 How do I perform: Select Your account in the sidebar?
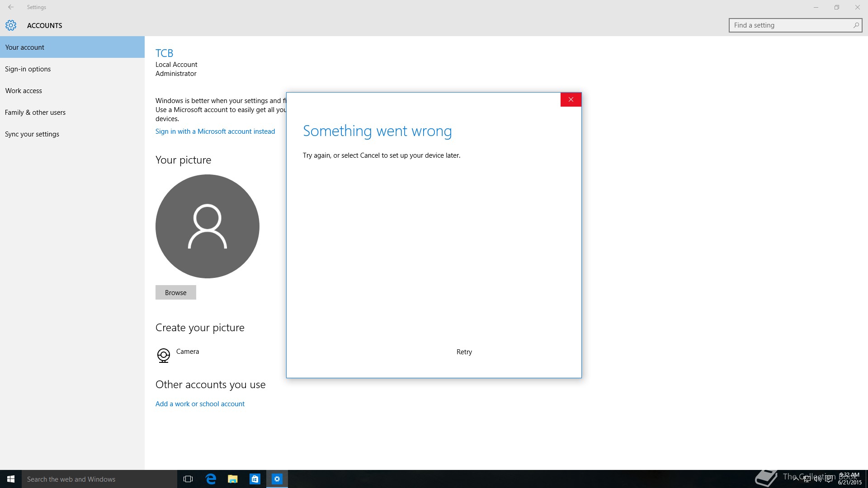[72, 47]
